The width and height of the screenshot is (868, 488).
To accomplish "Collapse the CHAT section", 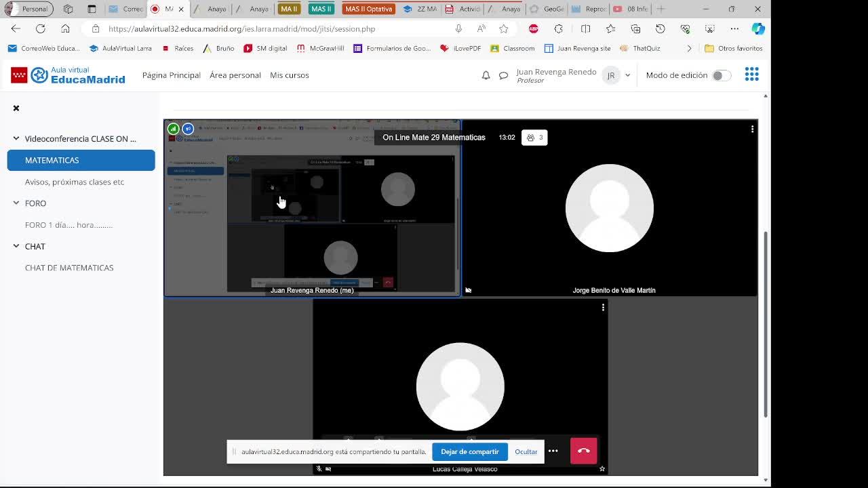I will [16, 246].
